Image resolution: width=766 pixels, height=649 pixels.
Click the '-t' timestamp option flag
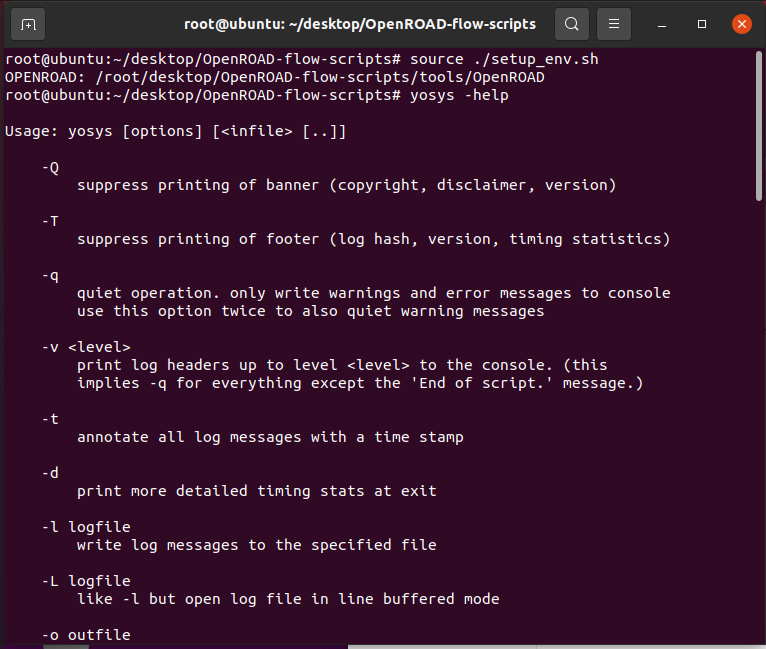[x=50, y=419]
